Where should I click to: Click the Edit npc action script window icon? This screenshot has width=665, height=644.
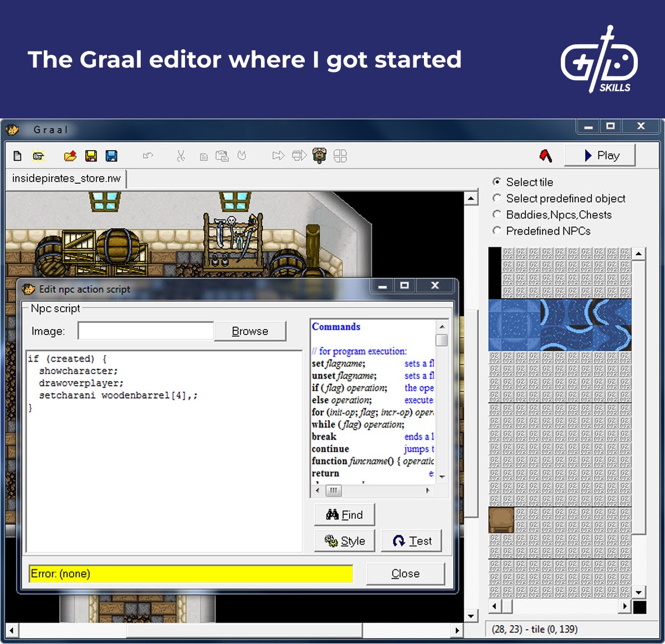(x=28, y=289)
